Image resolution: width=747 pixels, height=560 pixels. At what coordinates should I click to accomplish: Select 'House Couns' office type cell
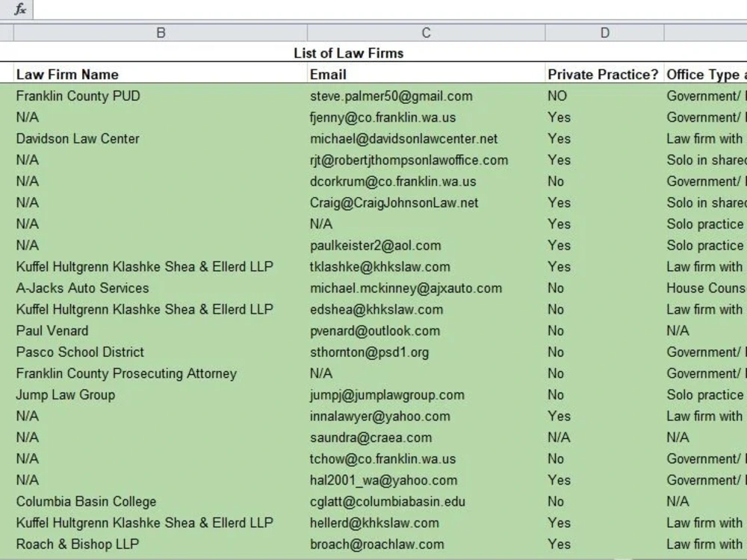click(706, 288)
